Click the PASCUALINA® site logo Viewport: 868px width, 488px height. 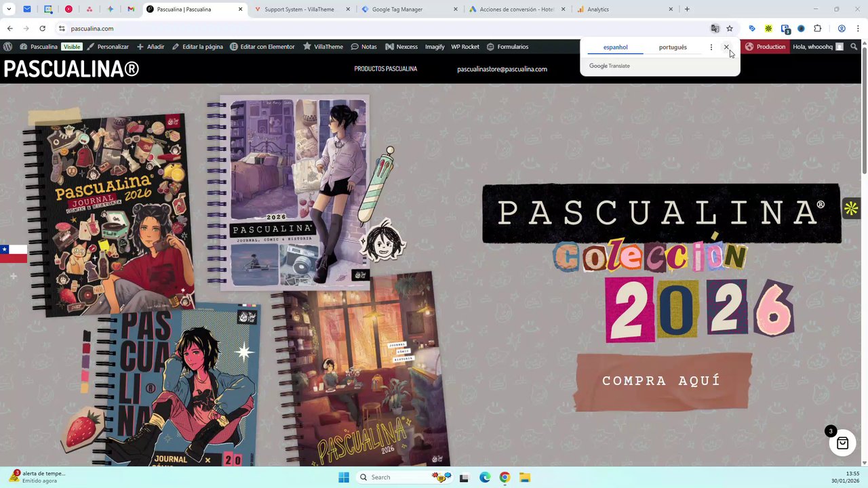pos(71,68)
